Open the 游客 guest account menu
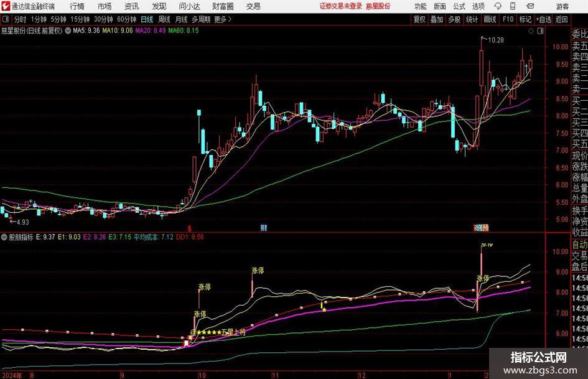The image size is (588, 379). point(562,6)
